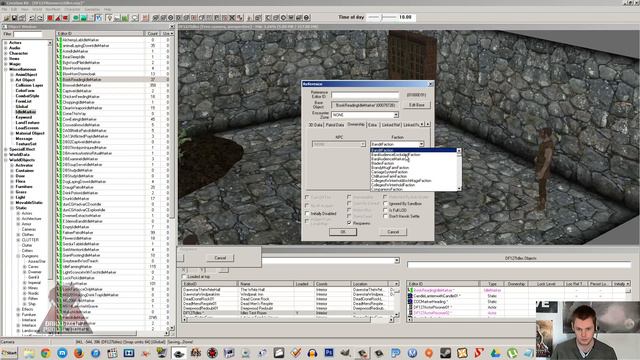Click the Reference Editor ID input field
Image resolution: width=640 pixels, height=360 pixels.
pos(365,95)
